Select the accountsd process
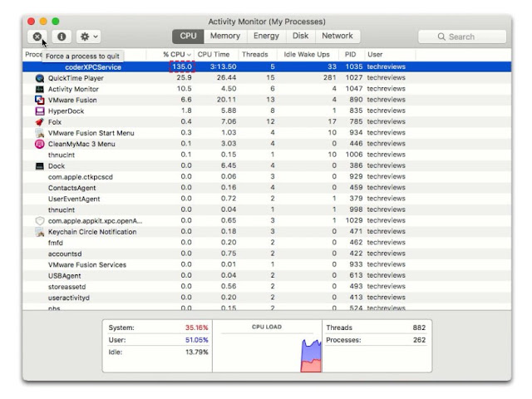The height and width of the screenshot is (399, 532). click(65, 254)
